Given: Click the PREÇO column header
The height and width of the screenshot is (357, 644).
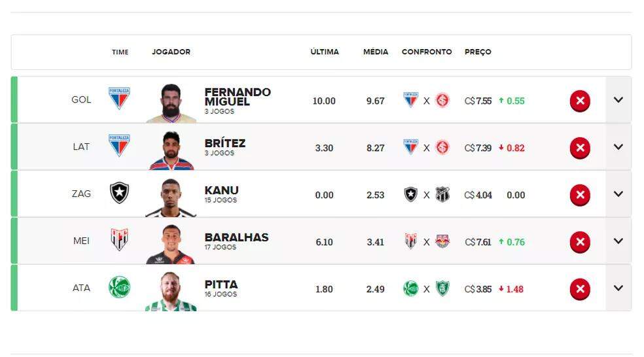Looking at the screenshot, I should click(478, 52).
